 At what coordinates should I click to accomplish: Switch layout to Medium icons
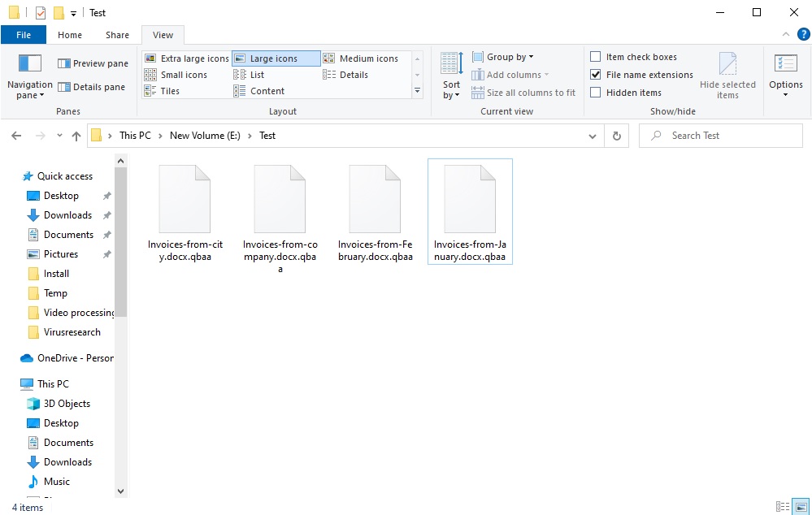[x=361, y=58]
